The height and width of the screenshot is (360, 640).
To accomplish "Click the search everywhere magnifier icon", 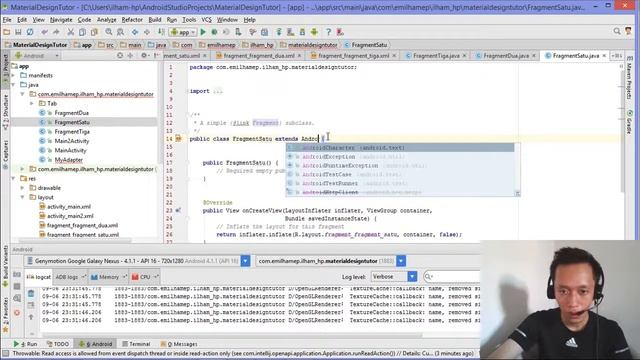I will pos(617,31).
